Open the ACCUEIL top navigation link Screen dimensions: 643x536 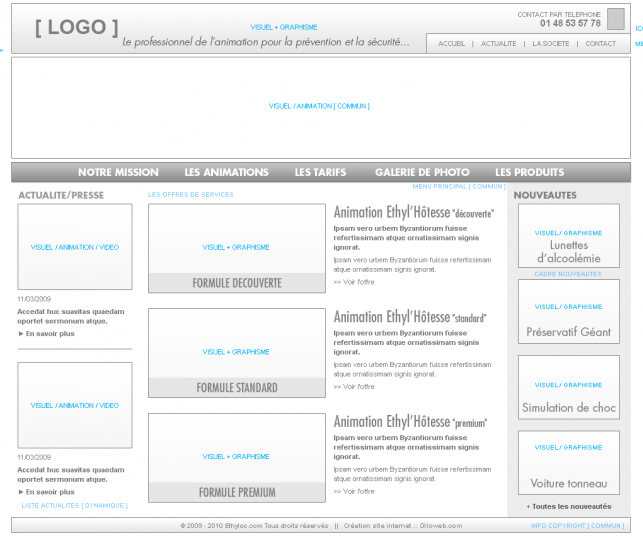click(x=452, y=44)
